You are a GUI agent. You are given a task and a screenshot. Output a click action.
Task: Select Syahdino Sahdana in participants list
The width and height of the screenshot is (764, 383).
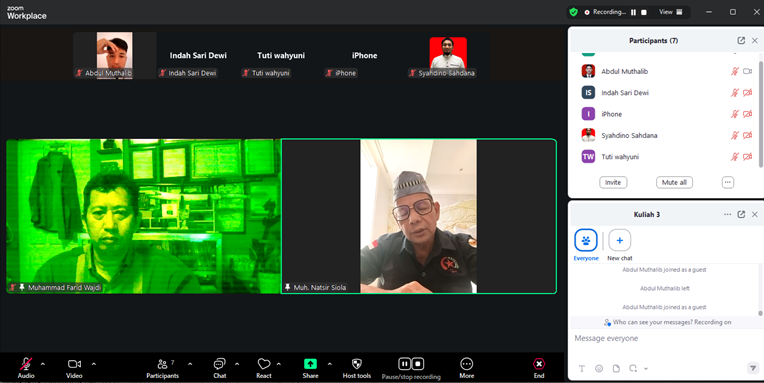[629, 135]
